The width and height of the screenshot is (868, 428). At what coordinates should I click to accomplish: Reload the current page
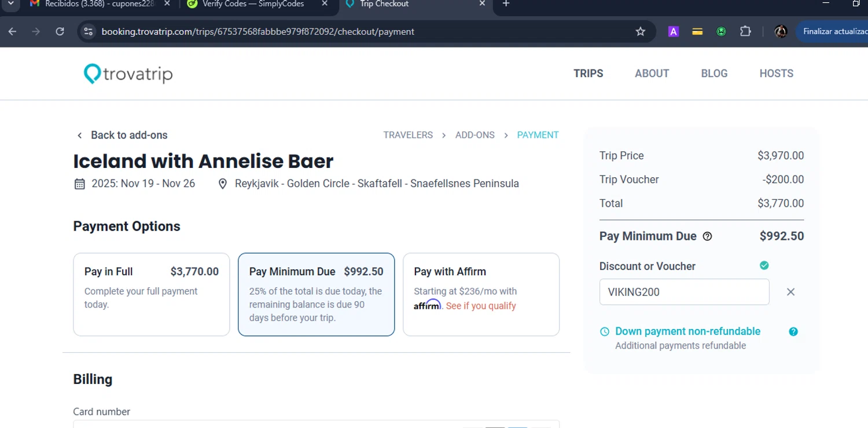(x=60, y=31)
